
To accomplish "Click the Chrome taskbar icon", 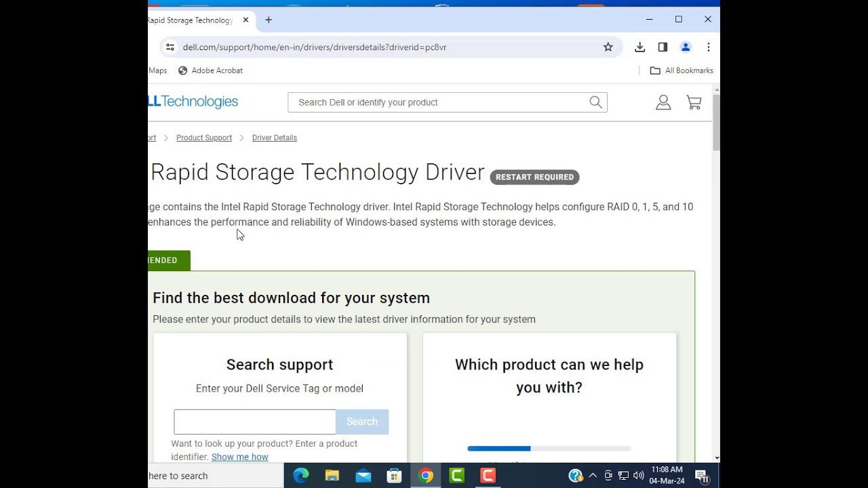I will tap(426, 476).
